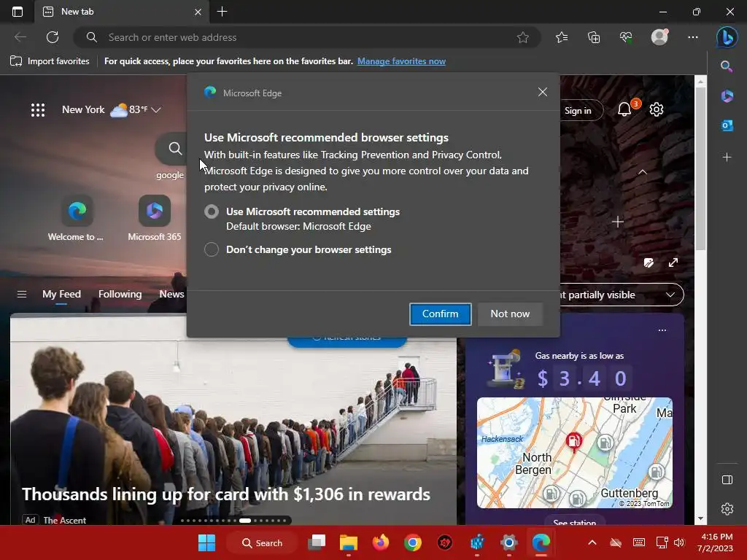This screenshot has height=560, width=747.
Task: Open the Collections icon
Action: click(594, 37)
